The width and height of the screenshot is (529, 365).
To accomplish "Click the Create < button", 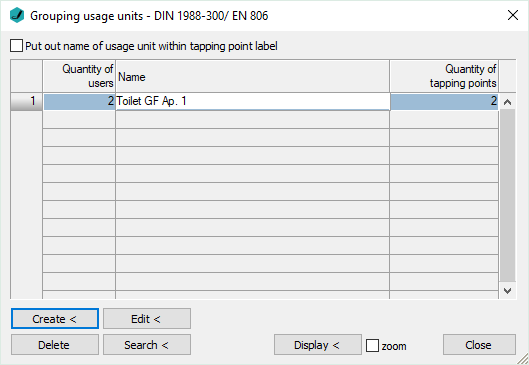I will (x=55, y=318).
